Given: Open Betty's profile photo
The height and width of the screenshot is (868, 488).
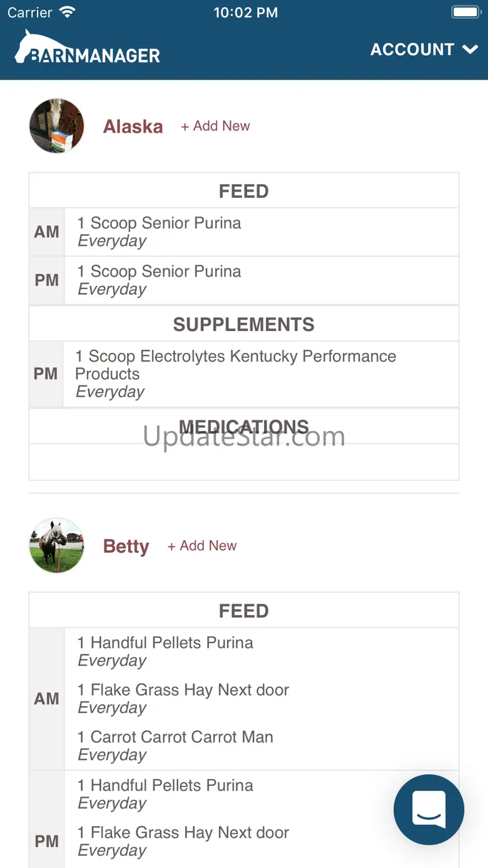Looking at the screenshot, I should [x=57, y=546].
